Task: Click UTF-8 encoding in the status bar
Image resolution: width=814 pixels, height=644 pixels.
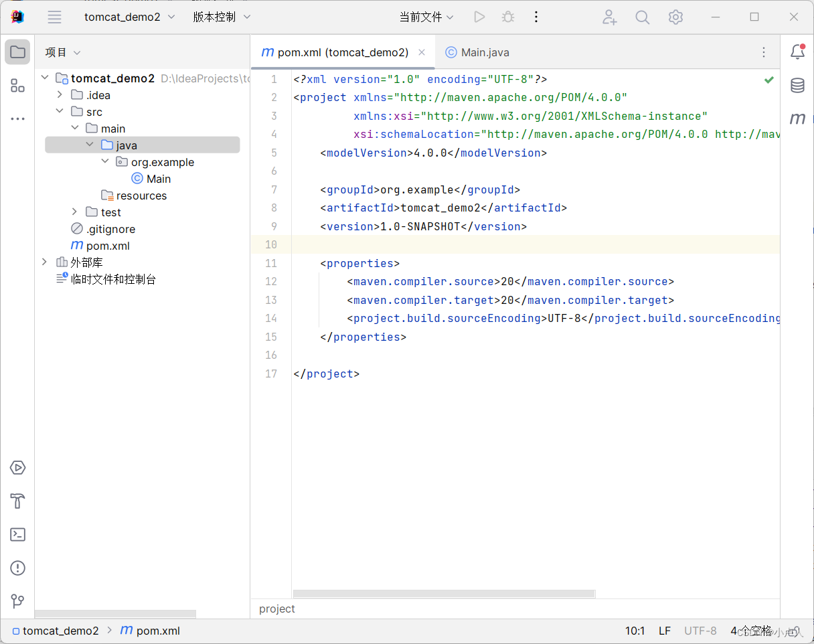Action: (x=700, y=630)
